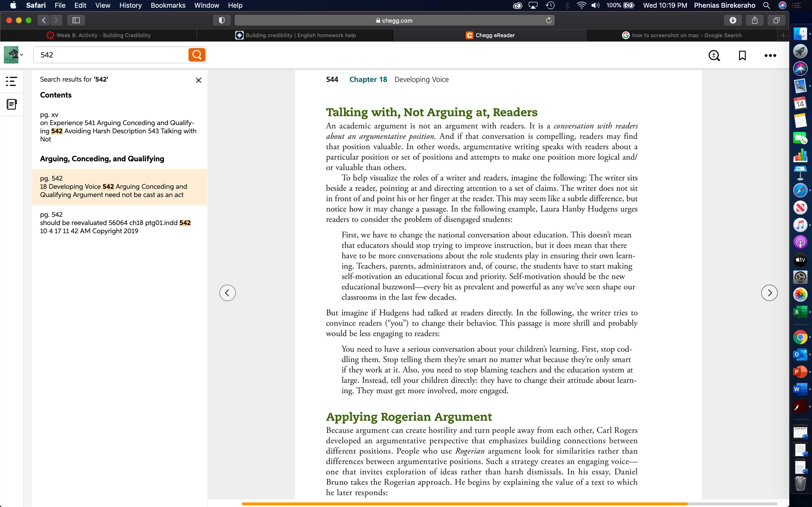Open the three-dot more options menu
The height and width of the screenshot is (507, 812).
(x=770, y=56)
